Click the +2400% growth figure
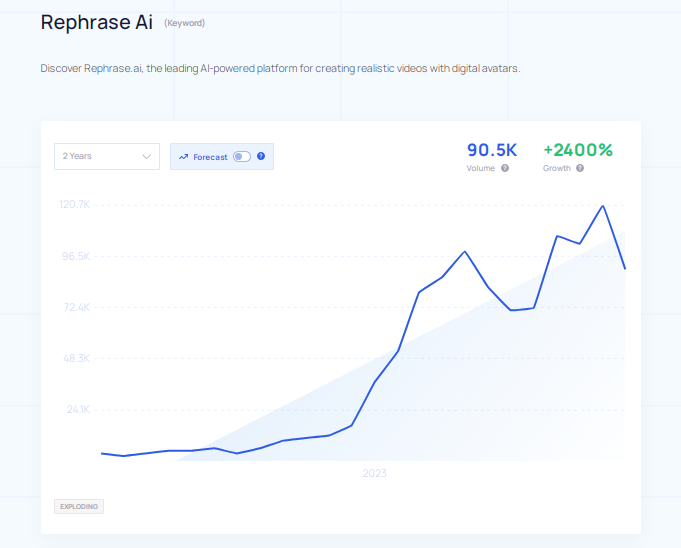 coord(577,150)
